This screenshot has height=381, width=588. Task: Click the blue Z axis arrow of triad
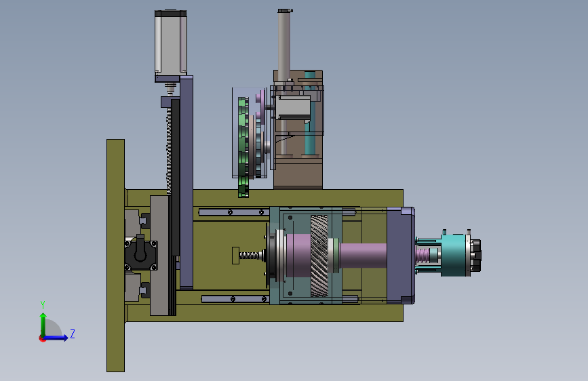coord(56,338)
